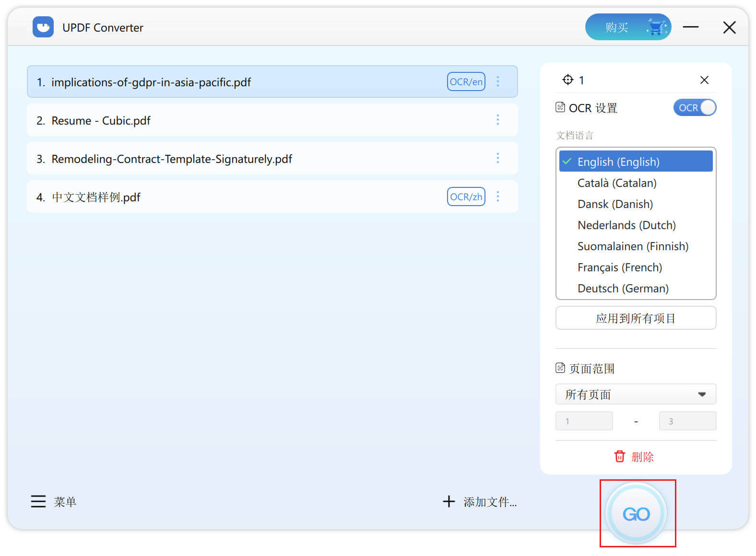Click the end page input field

687,421
